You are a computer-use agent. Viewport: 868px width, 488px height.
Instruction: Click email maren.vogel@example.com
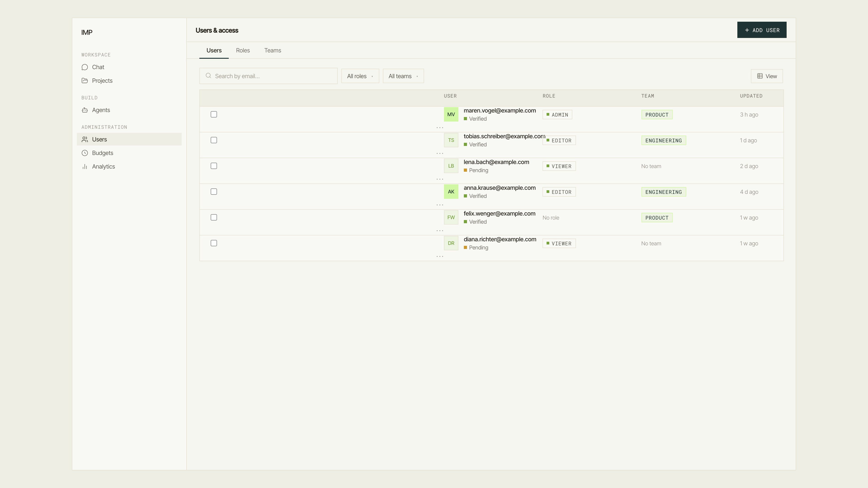[x=500, y=110]
